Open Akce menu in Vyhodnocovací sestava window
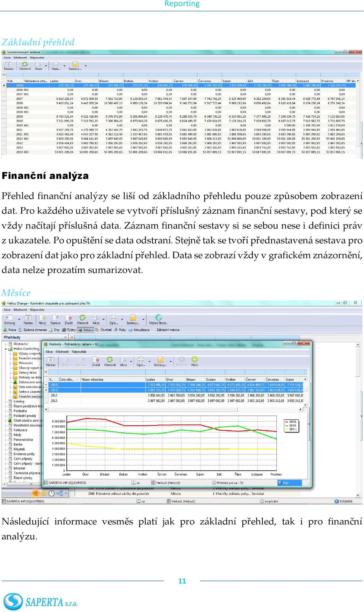Image resolution: width=364 pixels, height=612 pixels. [7, 58]
